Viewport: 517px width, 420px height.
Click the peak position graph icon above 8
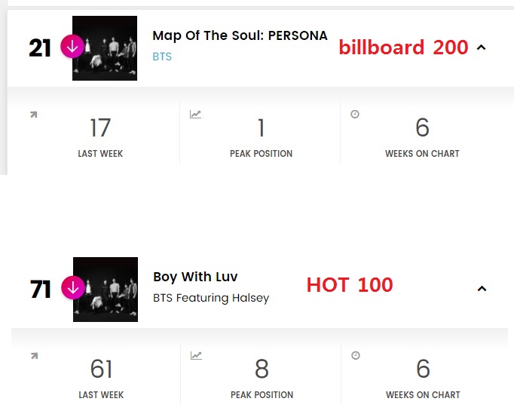pyautogui.click(x=196, y=356)
